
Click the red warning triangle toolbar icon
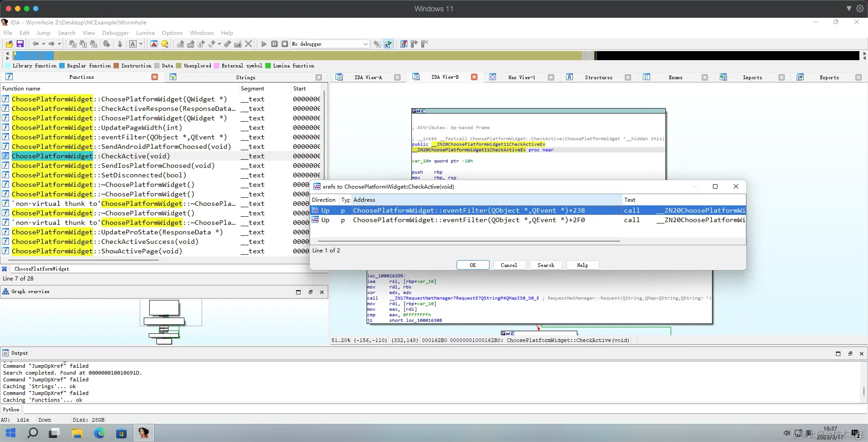coord(154,44)
